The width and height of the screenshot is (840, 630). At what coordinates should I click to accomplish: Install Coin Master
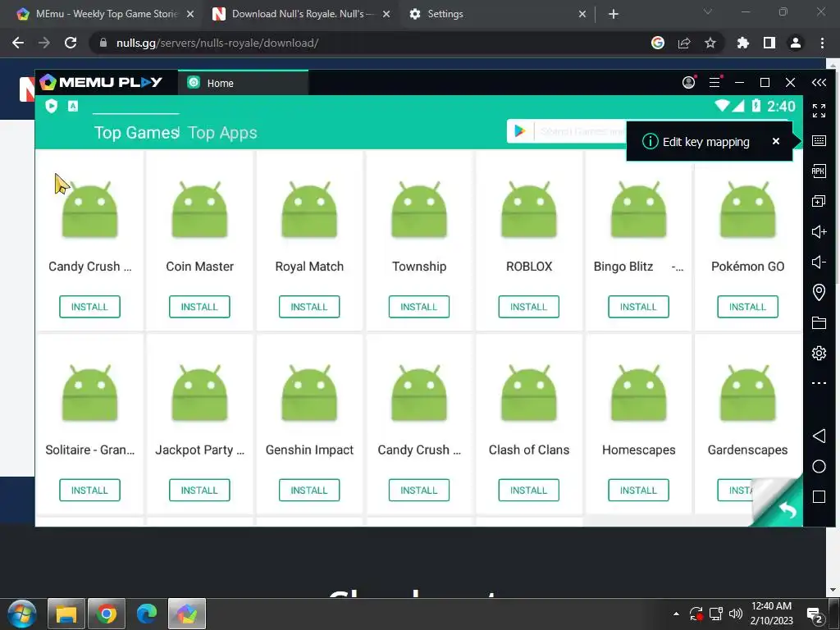coord(199,307)
